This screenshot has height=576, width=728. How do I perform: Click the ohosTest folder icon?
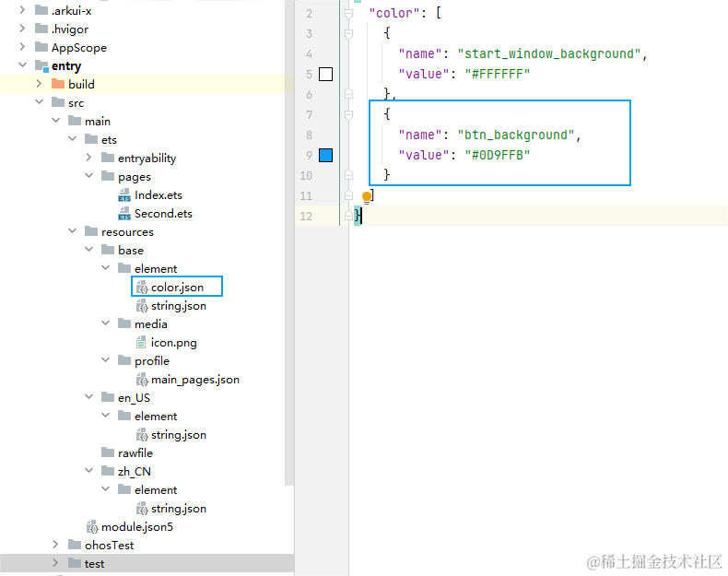click(x=75, y=545)
